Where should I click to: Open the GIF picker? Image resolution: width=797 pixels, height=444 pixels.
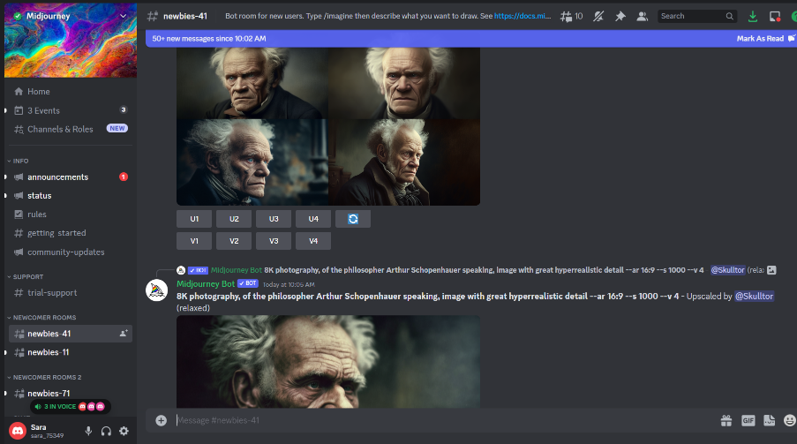pos(748,421)
